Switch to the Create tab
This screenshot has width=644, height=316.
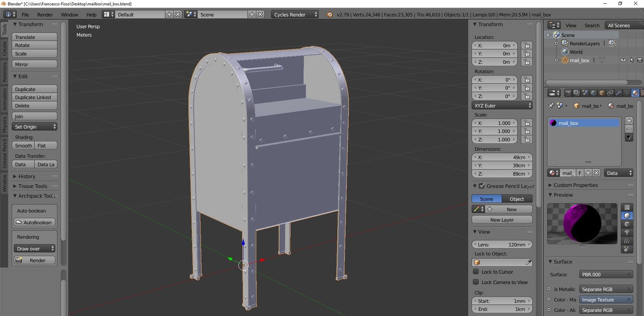[x=4, y=49]
